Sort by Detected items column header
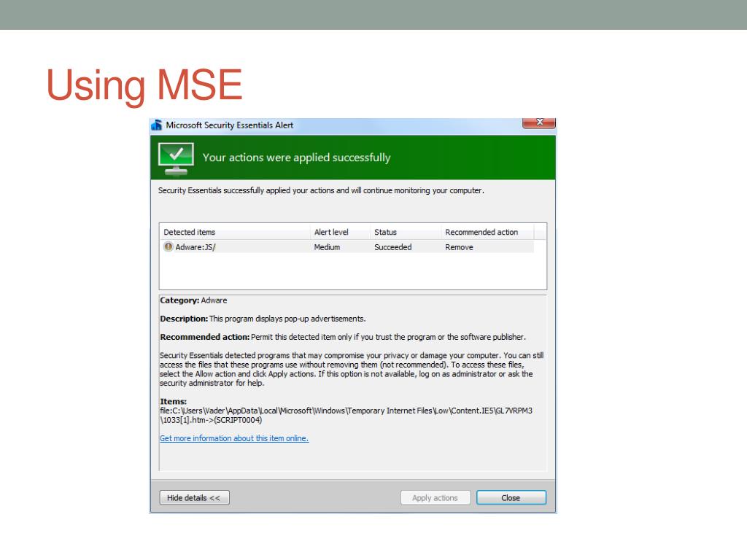The width and height of the screenshot is (747, 560). [235, 232]
